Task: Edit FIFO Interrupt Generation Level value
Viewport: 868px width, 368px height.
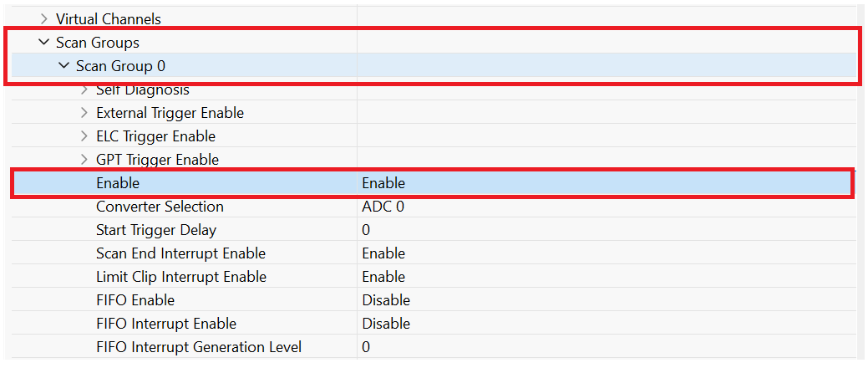Action: (366, 347)
